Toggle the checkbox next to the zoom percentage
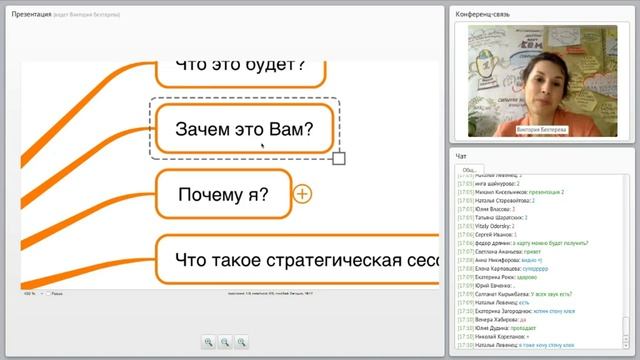Image resolution: width=640 pixels, height=360 pixels. click(x=48, y=293)
